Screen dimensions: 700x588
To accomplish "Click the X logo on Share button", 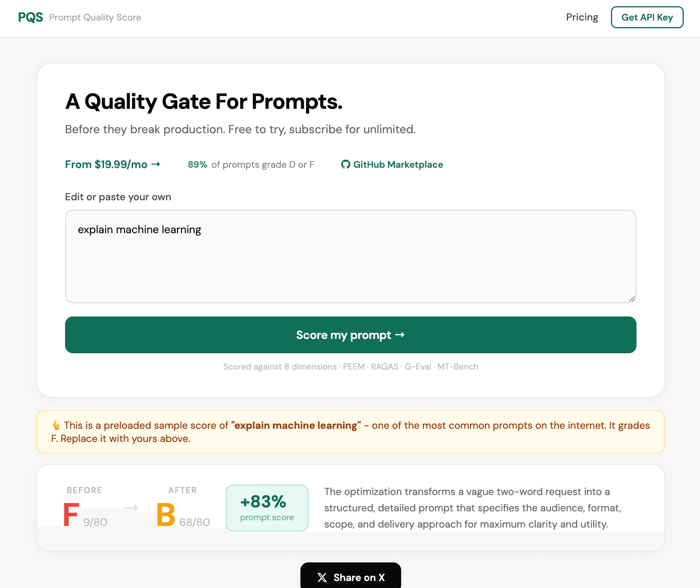I will [322, 578].
